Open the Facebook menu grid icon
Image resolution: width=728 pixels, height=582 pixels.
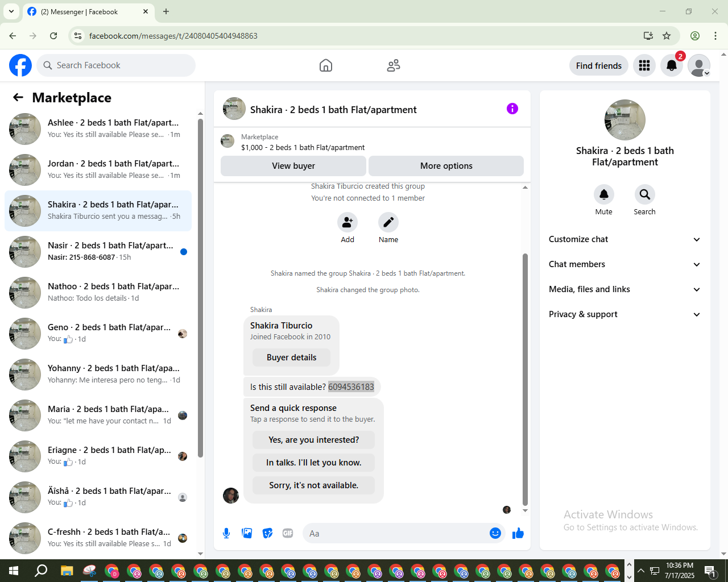644,65
